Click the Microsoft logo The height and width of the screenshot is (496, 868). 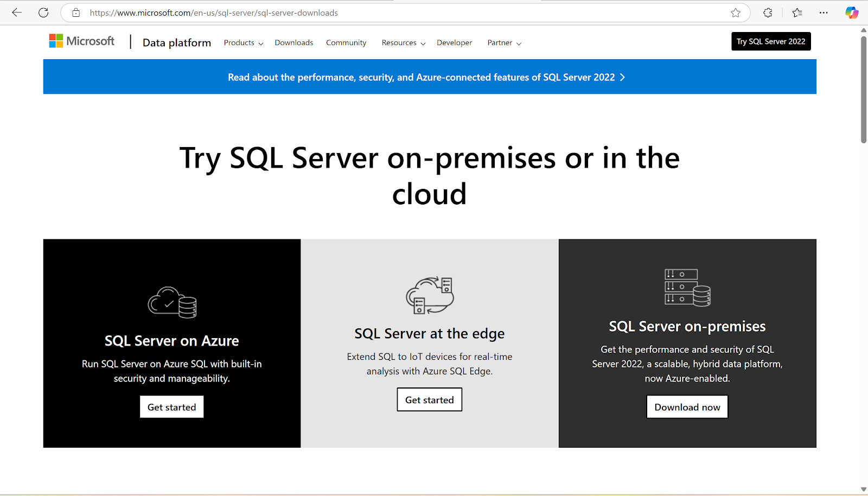[82, 41]
